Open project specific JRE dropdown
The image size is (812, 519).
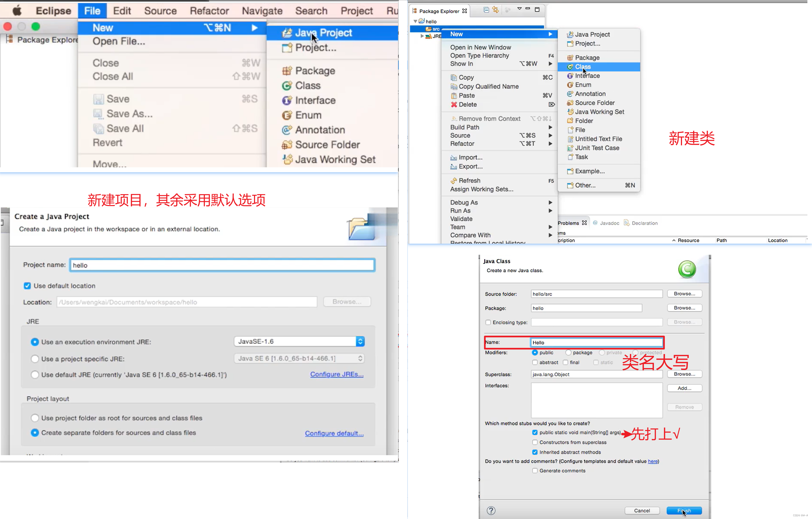click(299, 358)
